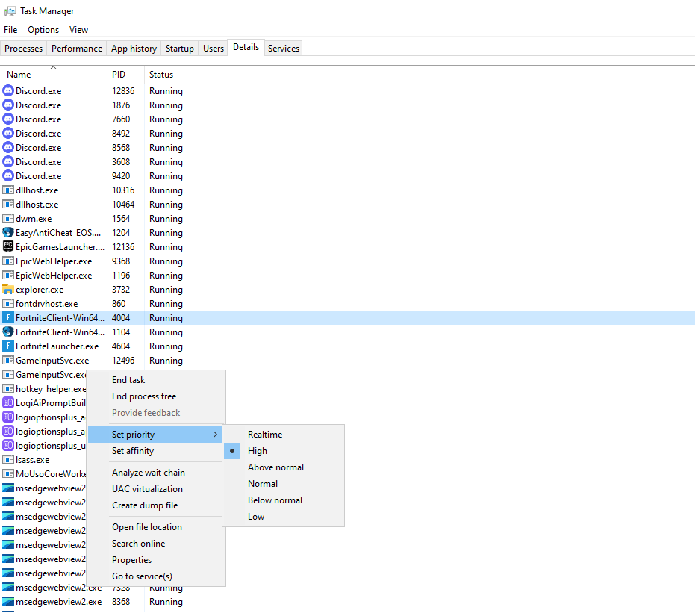Choose Open file location
Viewport: 695px width, 616px height.
tap(157, 527)
